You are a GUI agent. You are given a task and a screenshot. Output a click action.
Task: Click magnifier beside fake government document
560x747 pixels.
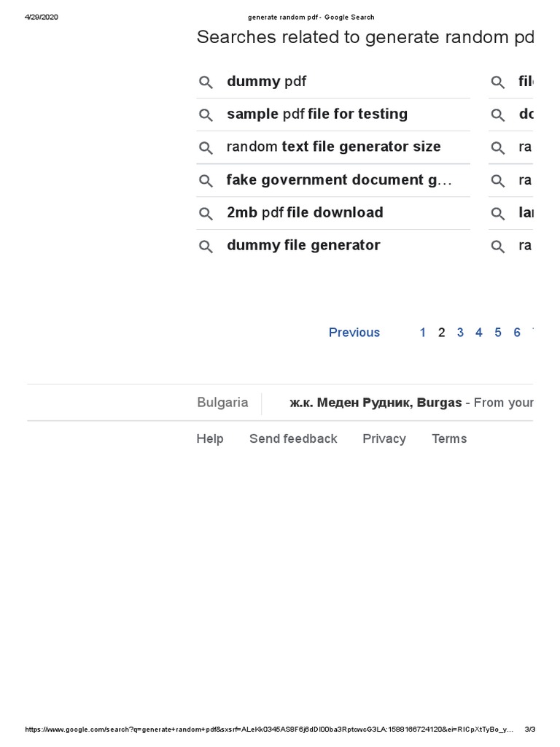click(206, 181)
